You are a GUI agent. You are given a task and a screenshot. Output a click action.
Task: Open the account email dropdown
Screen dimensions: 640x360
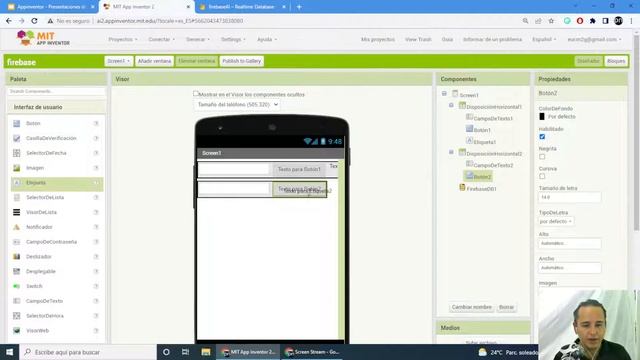(x=594, y=40)
